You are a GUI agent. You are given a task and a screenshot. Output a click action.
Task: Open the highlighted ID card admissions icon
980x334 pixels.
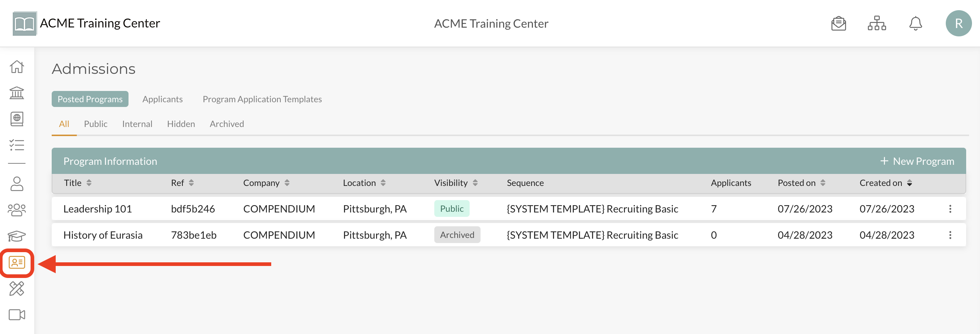[x=17, y=262]
